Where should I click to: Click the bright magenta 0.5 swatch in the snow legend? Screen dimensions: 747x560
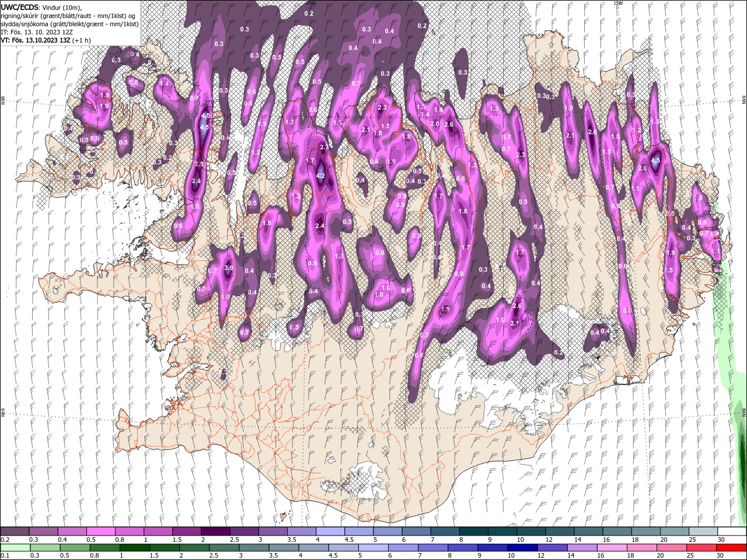pos(100,531)
